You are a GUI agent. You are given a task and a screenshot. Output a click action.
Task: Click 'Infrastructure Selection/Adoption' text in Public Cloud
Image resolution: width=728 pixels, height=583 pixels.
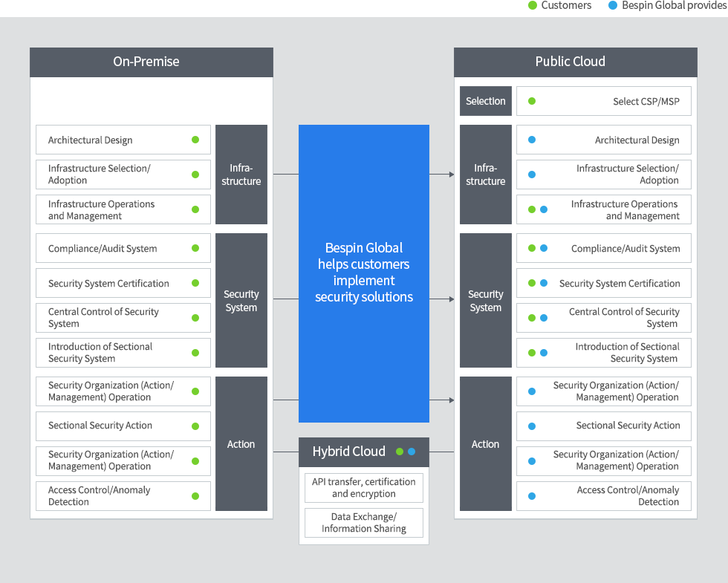coord(628,175)
